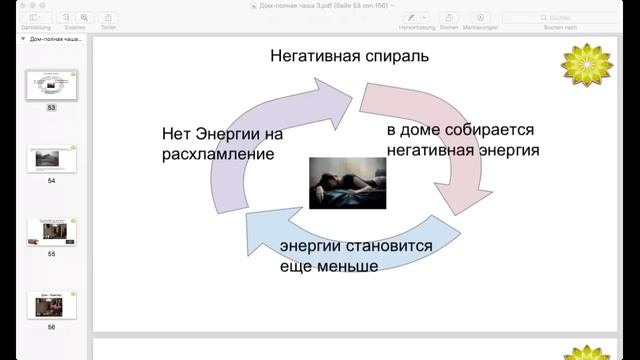Minimize the Preview window
The image size is (640, 360).
coord(33,5)
